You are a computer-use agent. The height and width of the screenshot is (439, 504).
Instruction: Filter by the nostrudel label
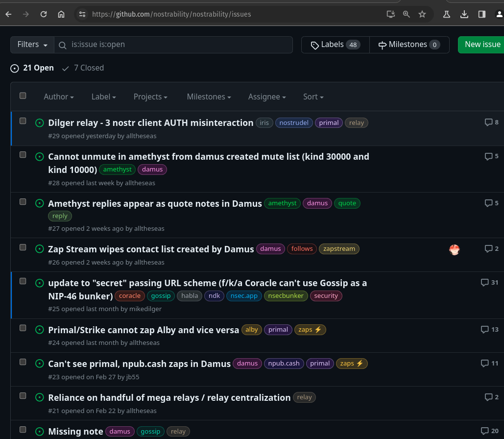(x=294, y=123)
